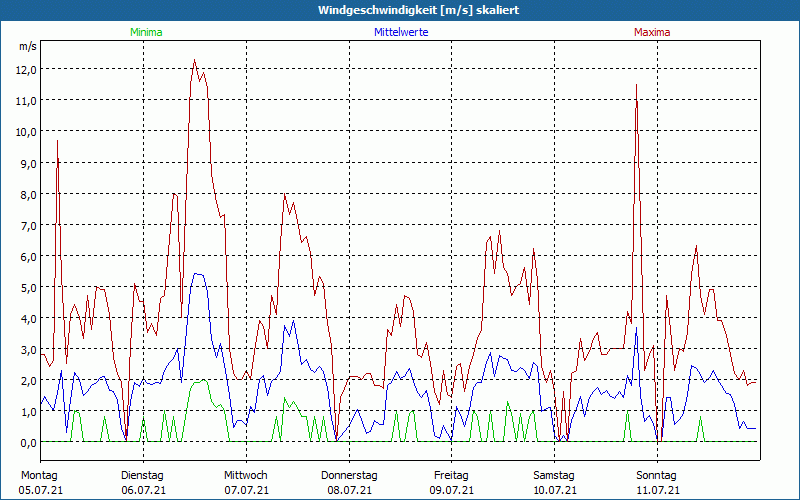Click the date 08.07.21
Screen dimensions: 800x500
349,490
